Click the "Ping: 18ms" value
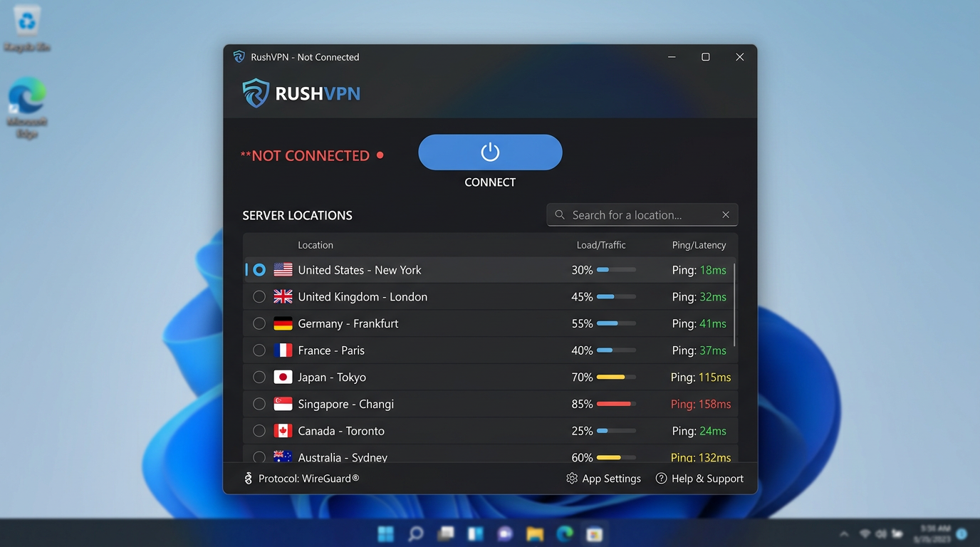The height and width of the screenshot is (547, 980). 699,270
